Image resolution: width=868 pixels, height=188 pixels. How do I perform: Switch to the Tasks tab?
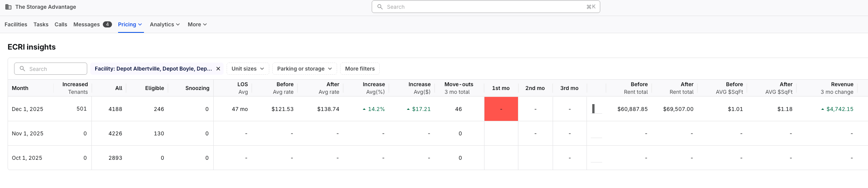[x=41, y=24]
